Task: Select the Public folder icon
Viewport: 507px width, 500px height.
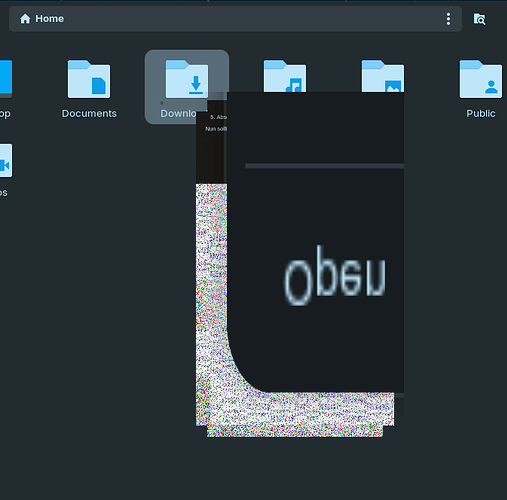Action: (x=481, y=79)
